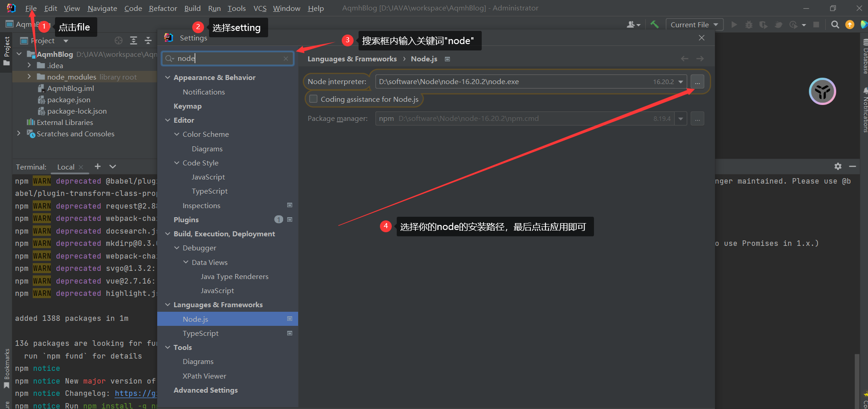The height and width of the screenshot is (409, 868).
Task: Close the Local terminal tab
Action: pyautogui.click(x=81, y=167)
